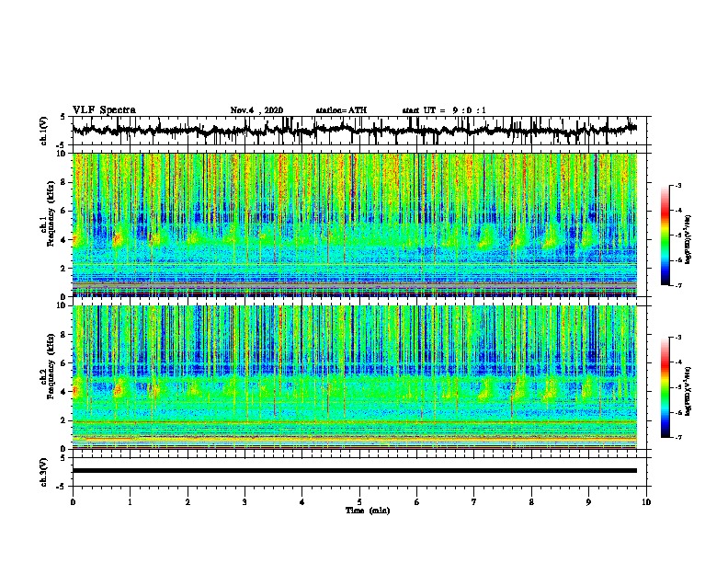Click time axis tick label "5"
Image resolution: width=728 pixels, height=563 pixels.
[359, 502]
